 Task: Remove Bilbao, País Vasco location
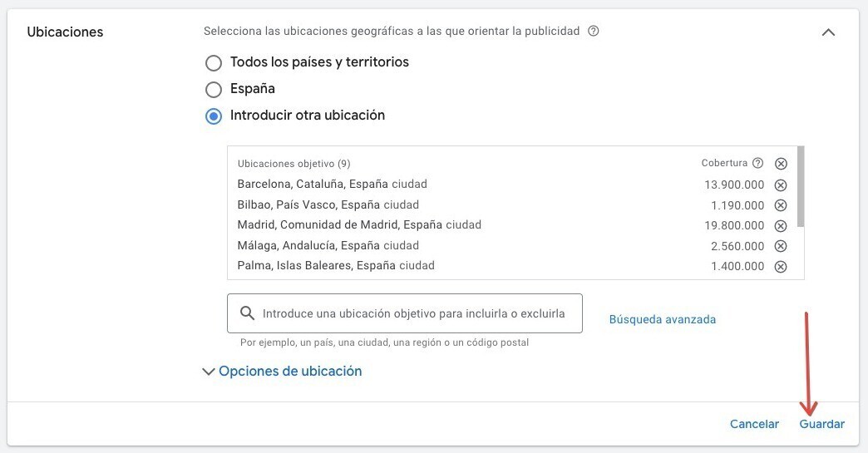(781, 205)
